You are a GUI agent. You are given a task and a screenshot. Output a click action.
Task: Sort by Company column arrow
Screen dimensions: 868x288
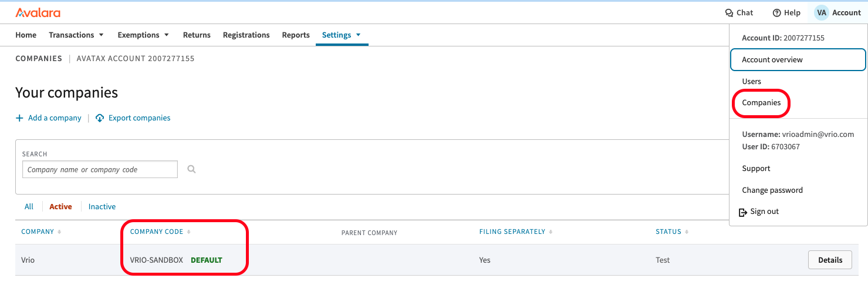(x=59, y=232)
